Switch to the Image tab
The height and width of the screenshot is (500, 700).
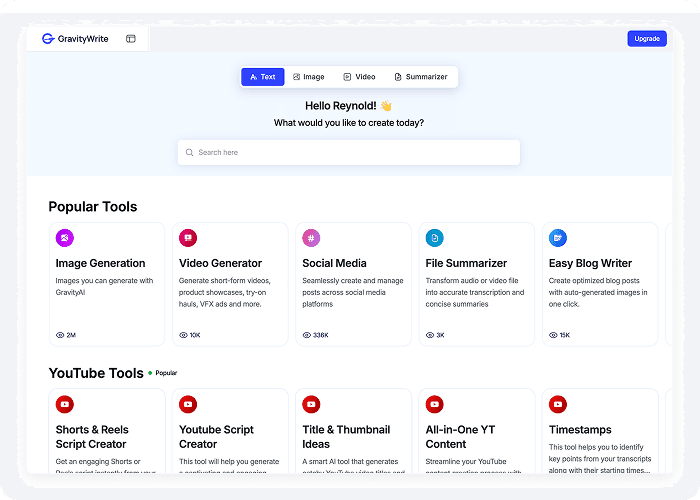[x=308, y=77]
